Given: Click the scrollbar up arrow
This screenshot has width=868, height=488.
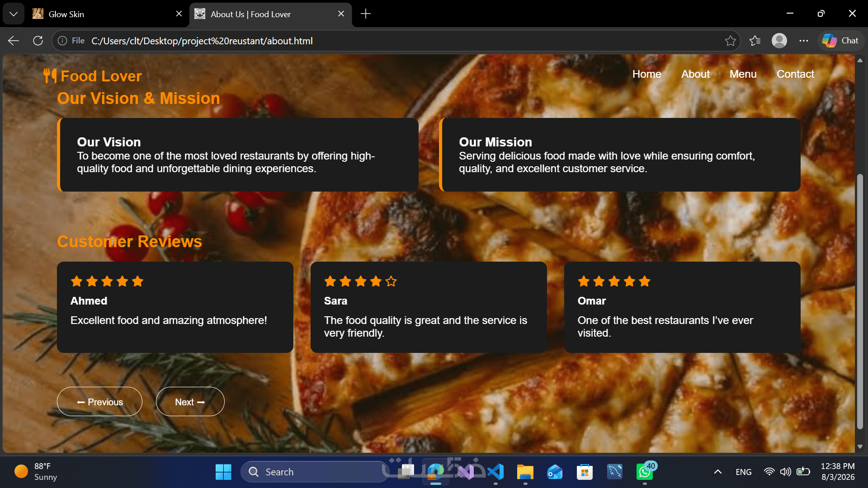Looking at the screenshot, I should 860,60.
